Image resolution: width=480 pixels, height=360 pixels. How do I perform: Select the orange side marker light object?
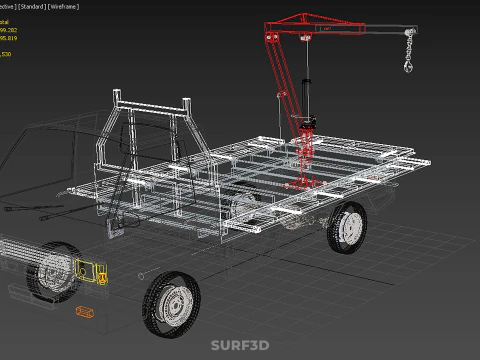(x=85, y=312)
